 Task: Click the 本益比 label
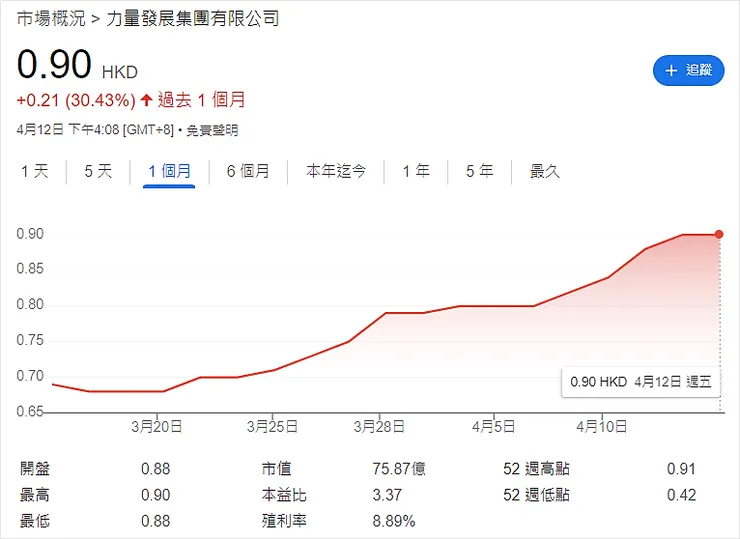tap(284, 495)
